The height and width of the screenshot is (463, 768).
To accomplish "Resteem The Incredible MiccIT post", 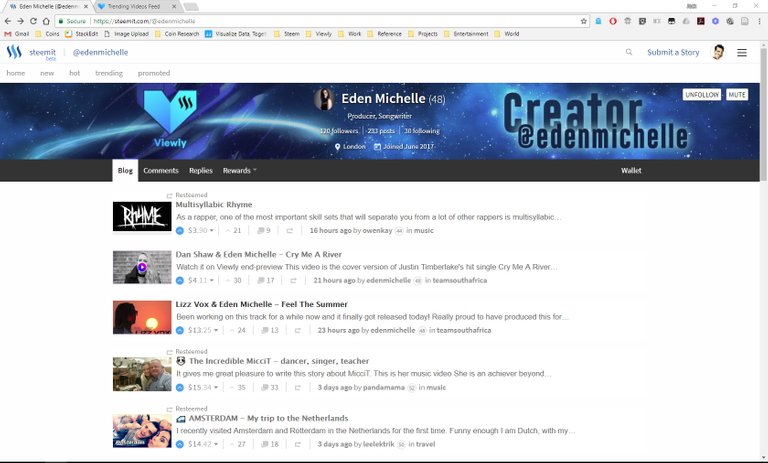I will tap(297, 387).
